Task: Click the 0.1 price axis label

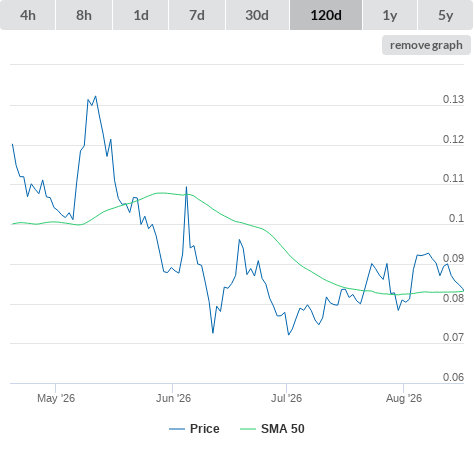Action: 456,218
